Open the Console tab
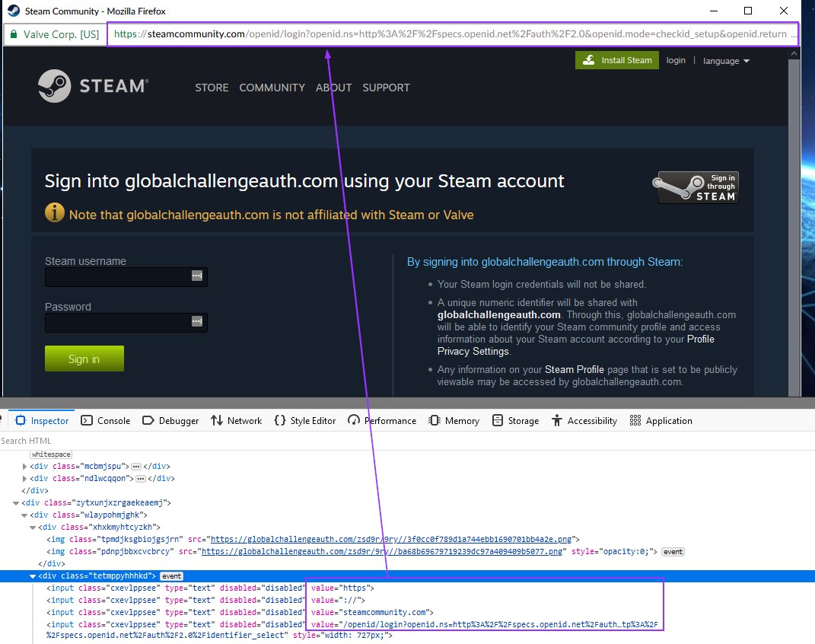Image resolution: width=815 pixels, height=644 pixels. click(106, 420)
